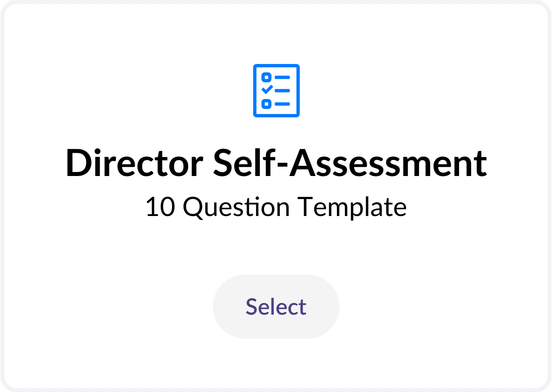Click the checklist icon above the title

click(276, 91)
